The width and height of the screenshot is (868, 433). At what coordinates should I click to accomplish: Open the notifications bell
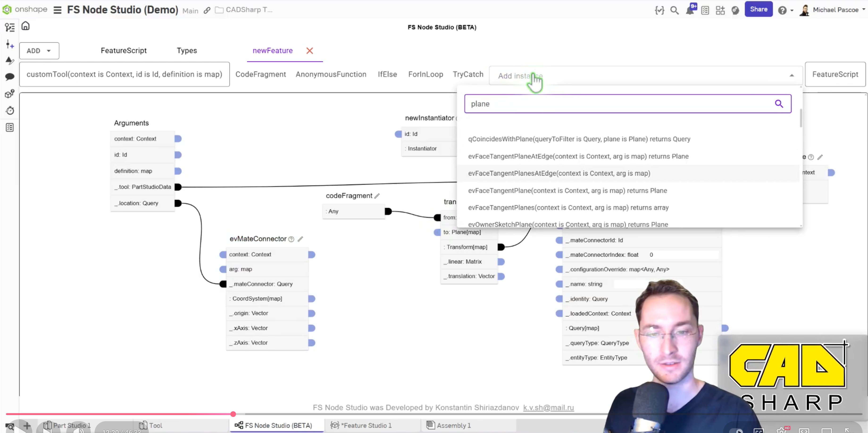690,10
